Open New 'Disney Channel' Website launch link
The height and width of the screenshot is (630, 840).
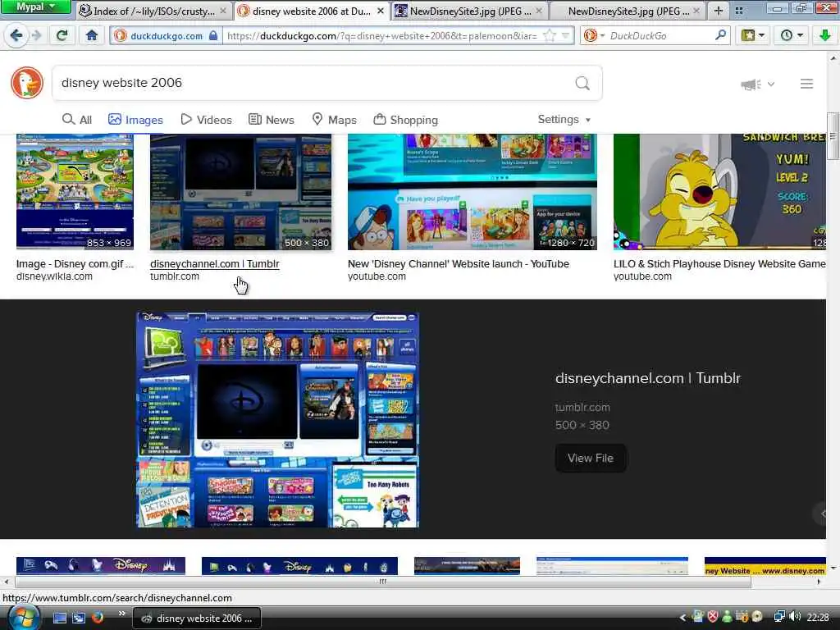coord(458,263)
